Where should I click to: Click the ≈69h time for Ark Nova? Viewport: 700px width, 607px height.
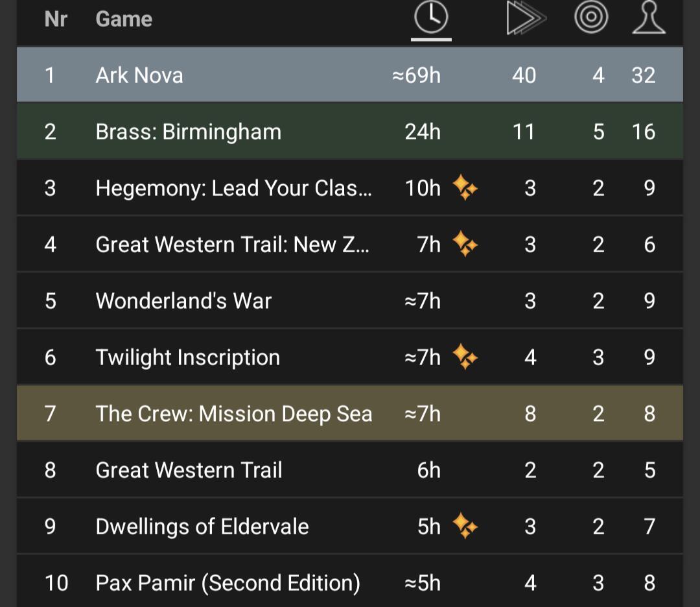point(417,75)
